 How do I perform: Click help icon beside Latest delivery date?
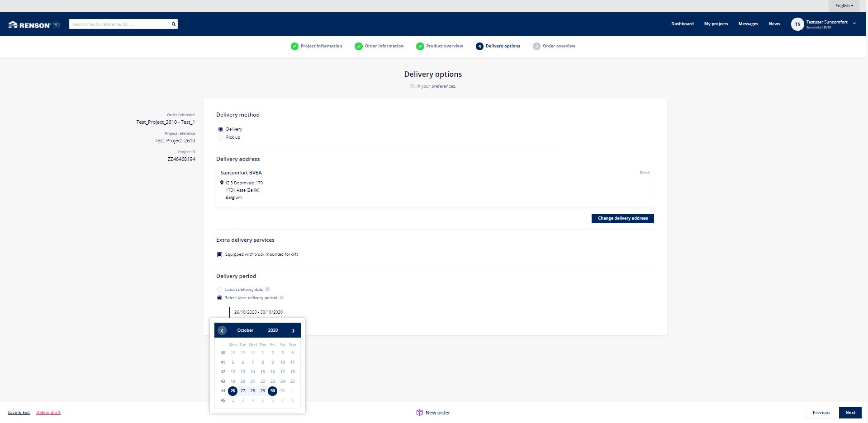coord(267,290)
